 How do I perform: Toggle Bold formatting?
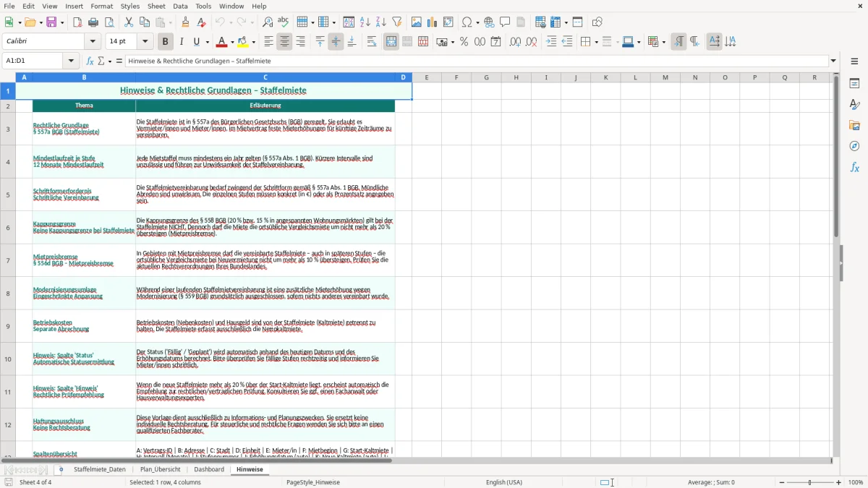click(x=165, y=42)
